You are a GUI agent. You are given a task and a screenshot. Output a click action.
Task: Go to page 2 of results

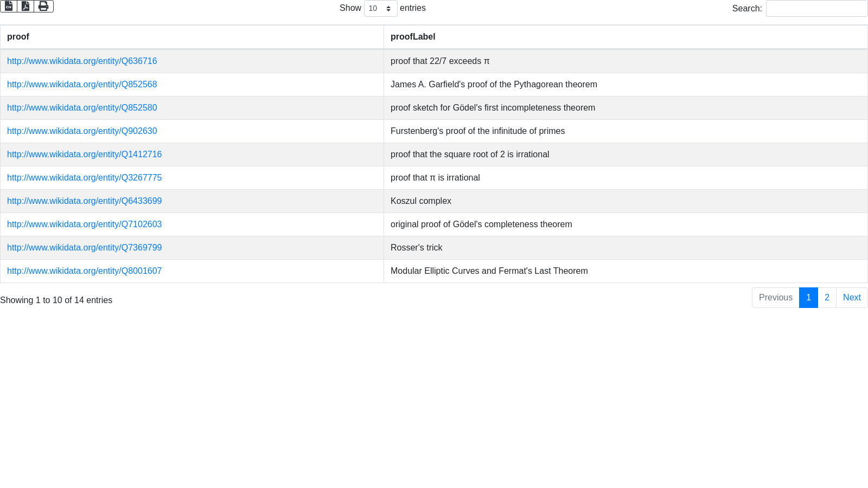click(x=827, y=298)
